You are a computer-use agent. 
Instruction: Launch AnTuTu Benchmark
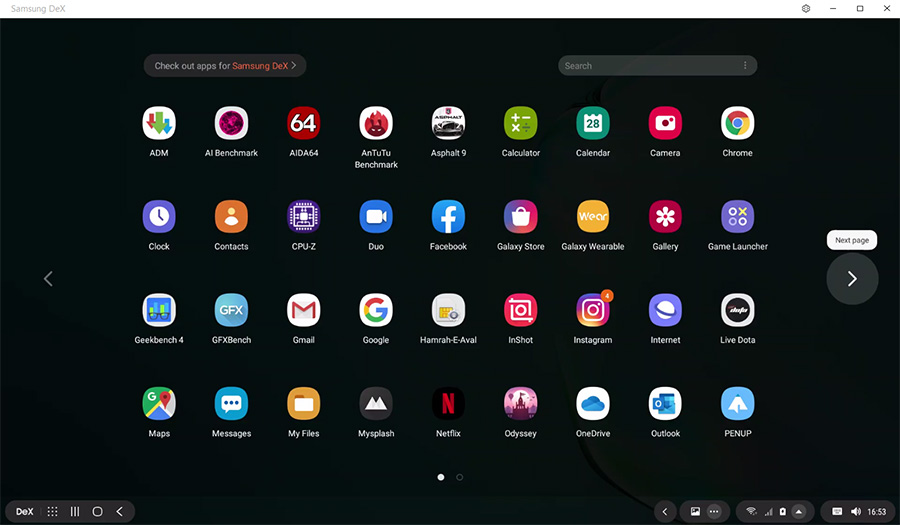coord(376,123)
